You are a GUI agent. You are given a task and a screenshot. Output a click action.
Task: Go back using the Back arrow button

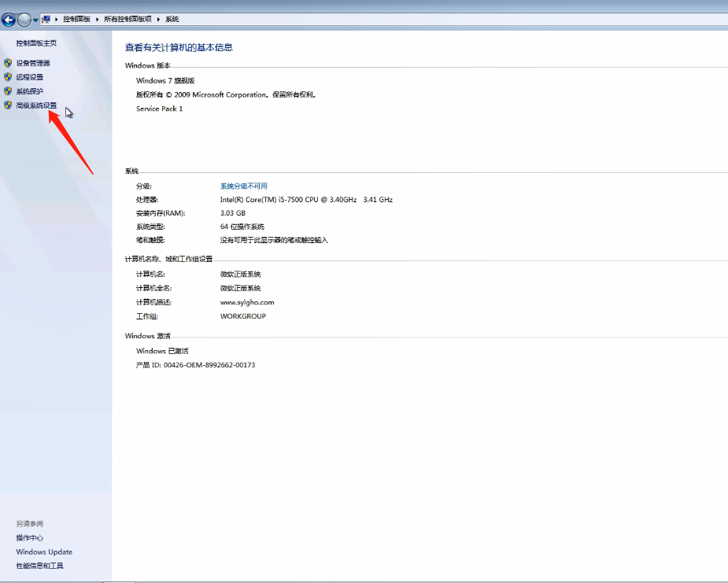click(9, 20)
